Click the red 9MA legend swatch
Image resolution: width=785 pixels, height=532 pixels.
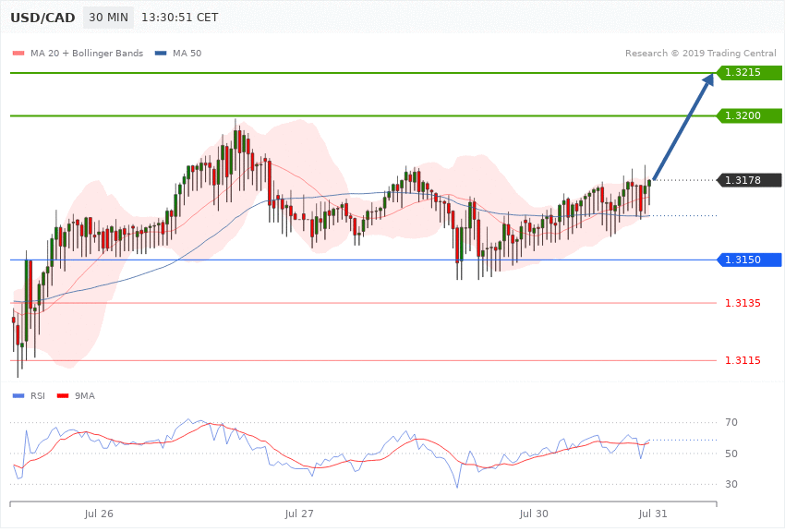pyautogui.click(x=63, y=396)
